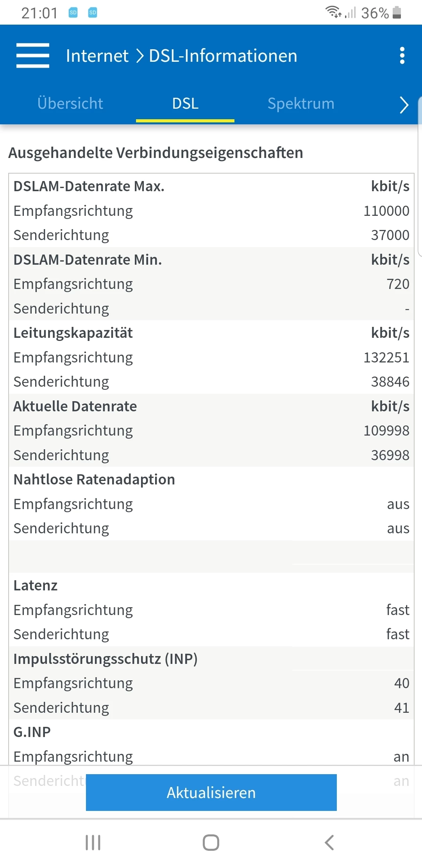Open the Spektrum tab
Screen dimensions: 422x868
point(301,104)
